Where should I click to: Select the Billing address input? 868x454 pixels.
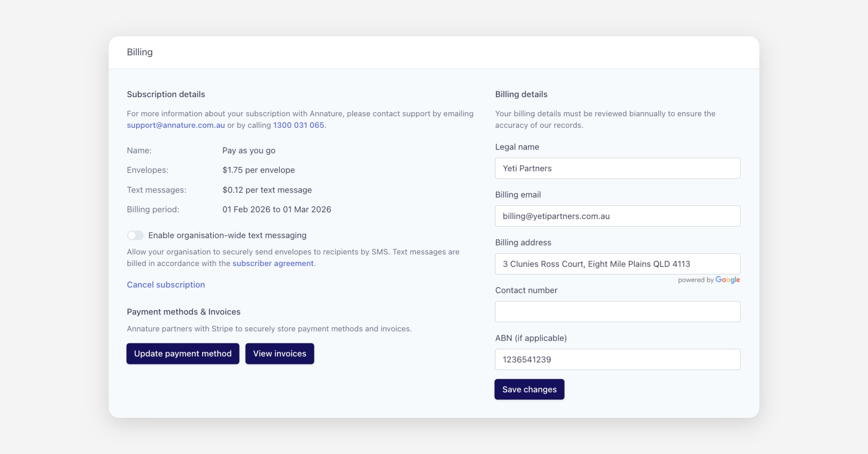coord(617,264)
